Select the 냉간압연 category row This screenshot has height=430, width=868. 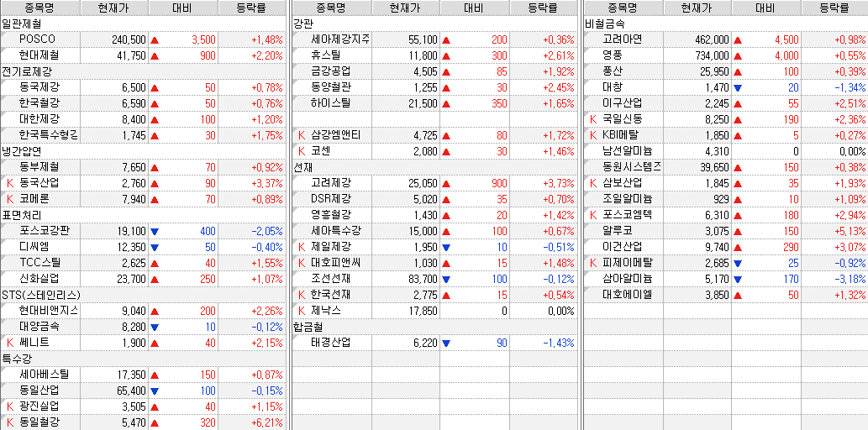point(143,151)
